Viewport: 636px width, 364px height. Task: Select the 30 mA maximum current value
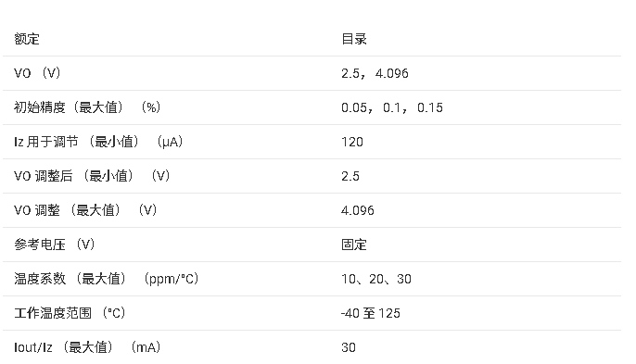click(x=349, y=347)
